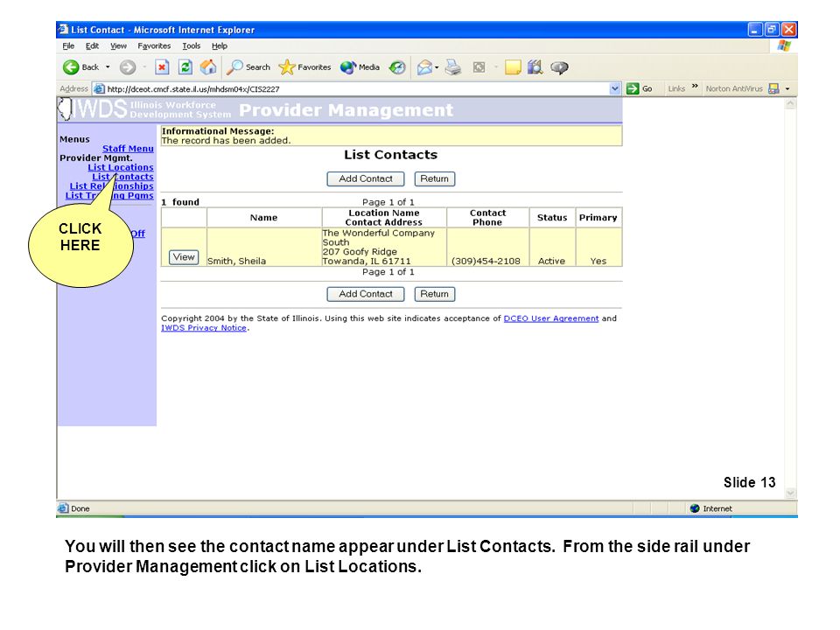Open the Edit menu
This screenshot has height=630, width=840.
coord(92,46)
